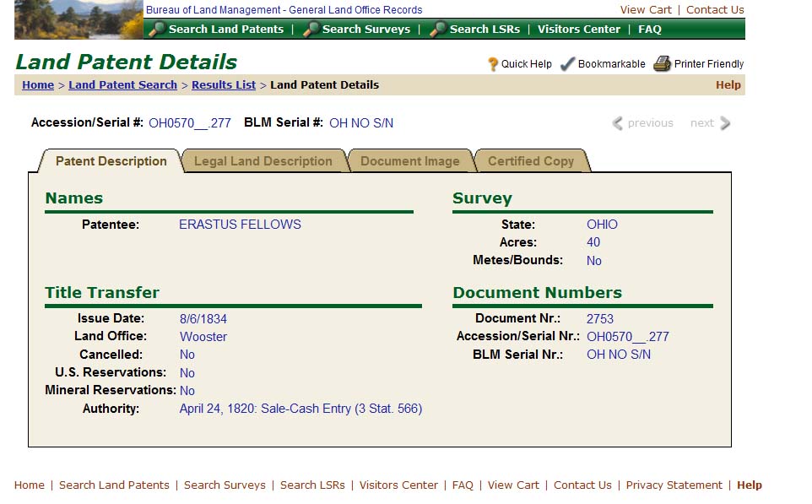The width and height of the screenshot is (812, 504).
Task: Click the previous record arrow icon
Action: [618, 123]
